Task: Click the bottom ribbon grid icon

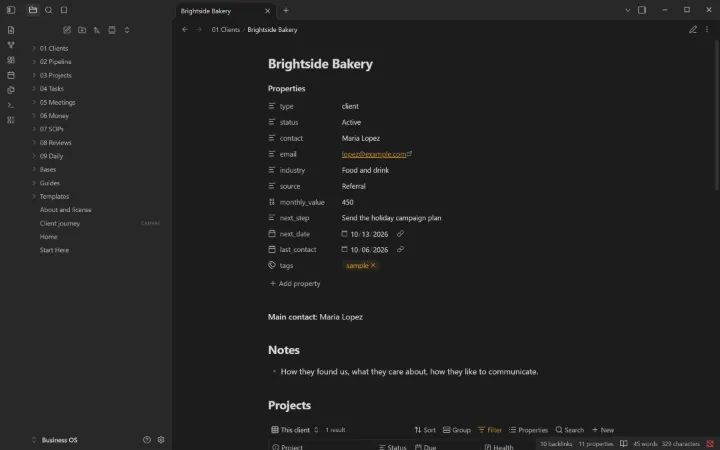Action: (11, 120)
